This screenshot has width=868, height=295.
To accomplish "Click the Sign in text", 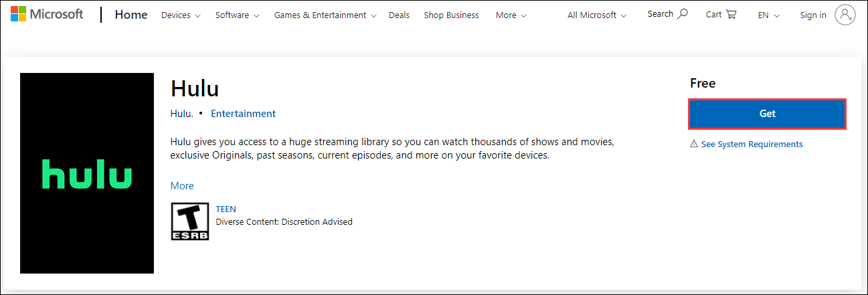I will [813, 15].
